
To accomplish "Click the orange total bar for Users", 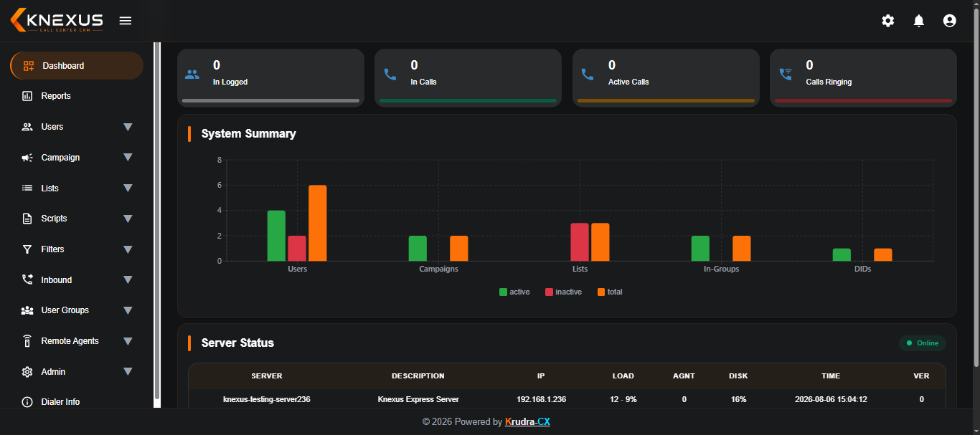I will coord(318,223).
